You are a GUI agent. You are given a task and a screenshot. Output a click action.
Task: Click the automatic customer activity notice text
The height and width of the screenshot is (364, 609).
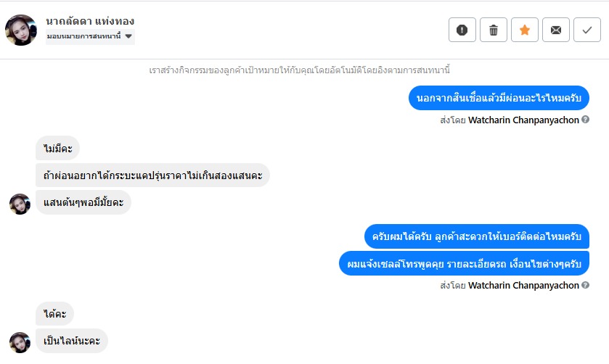point(298,70)
